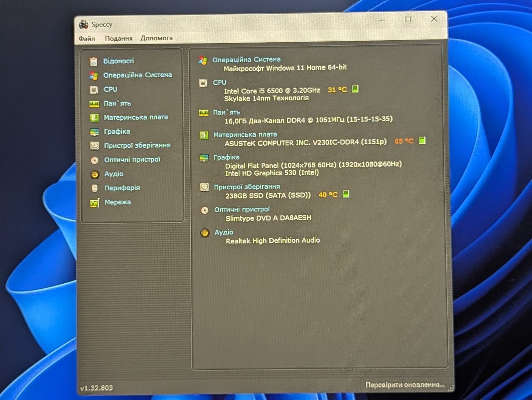Click the Мережа network icon in sidebar
532x400 pixels.
[x=95, y=203]
